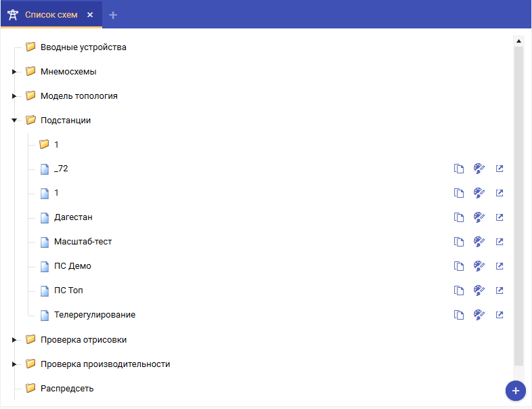Copy the ПС Топ scheme
532x409 pixels.
[459, 290]
